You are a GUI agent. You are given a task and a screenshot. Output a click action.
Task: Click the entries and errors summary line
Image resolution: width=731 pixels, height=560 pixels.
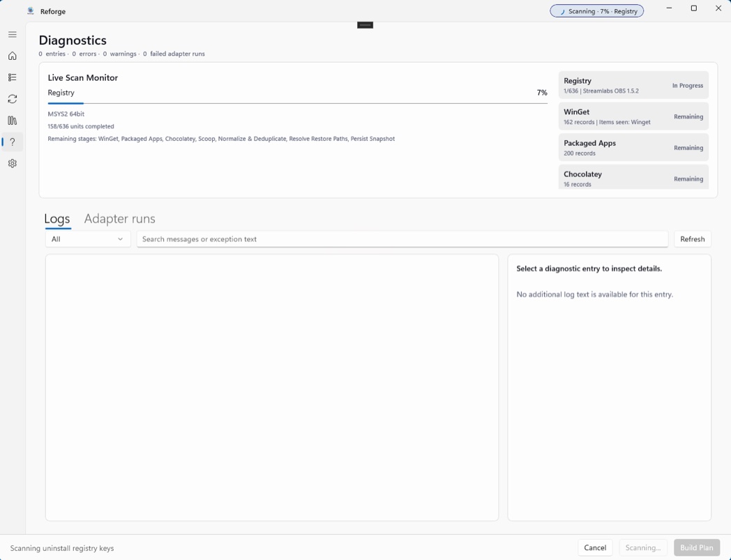pyautogui.click(x=121, y=54)
